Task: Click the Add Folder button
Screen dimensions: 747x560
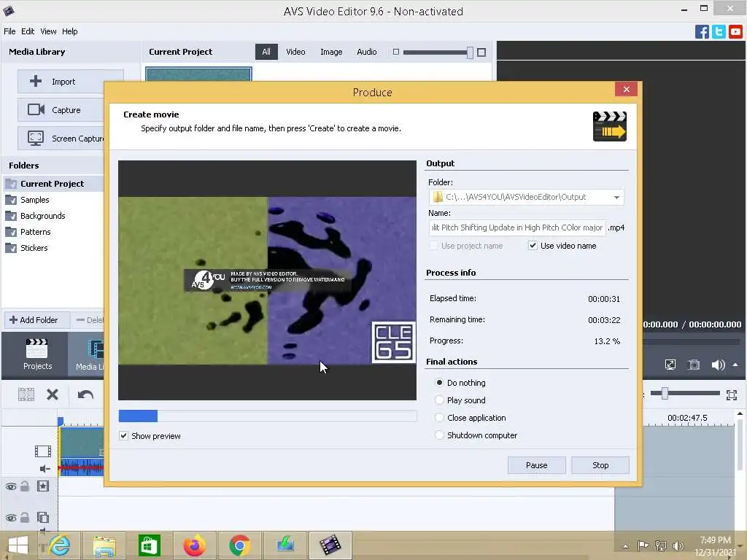Action: [36, 320]
